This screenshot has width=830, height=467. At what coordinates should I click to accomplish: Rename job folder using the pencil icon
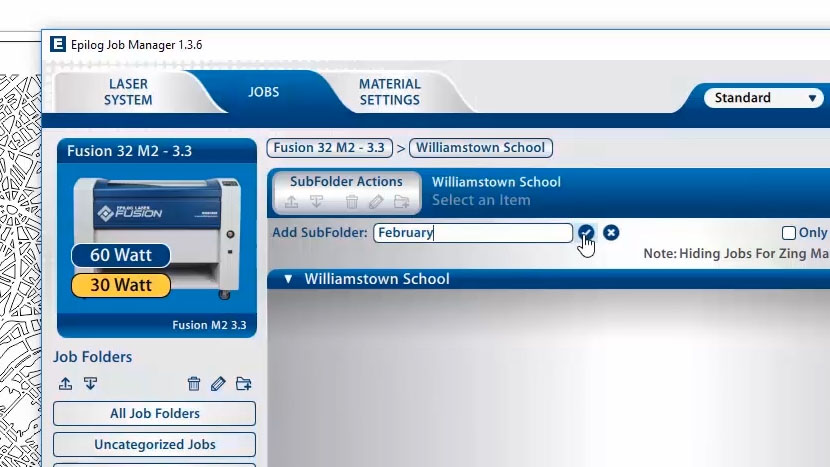coord(218,384)
